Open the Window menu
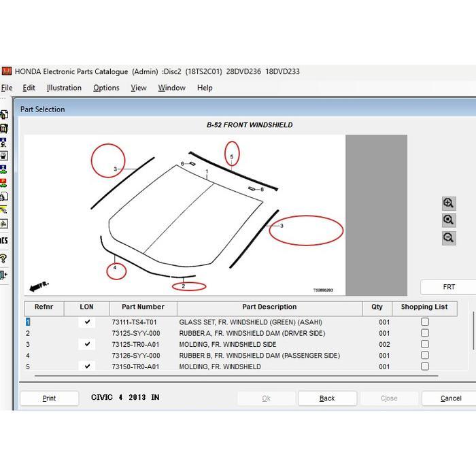Viewport: 476px width, 476px height. click(171, 88)
